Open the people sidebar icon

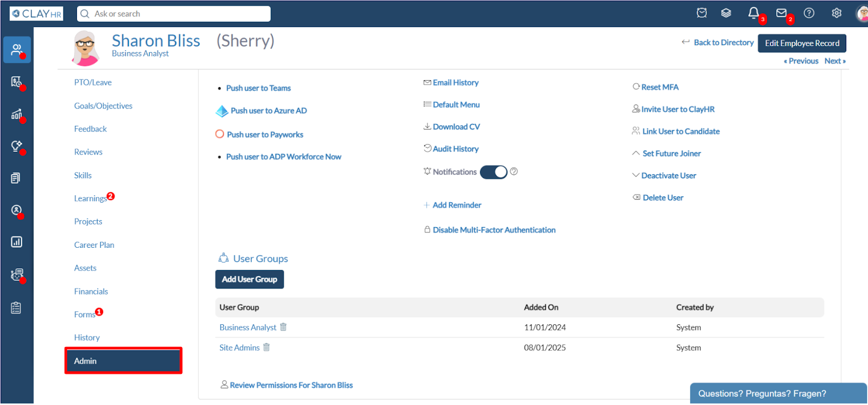click(17, 50)
